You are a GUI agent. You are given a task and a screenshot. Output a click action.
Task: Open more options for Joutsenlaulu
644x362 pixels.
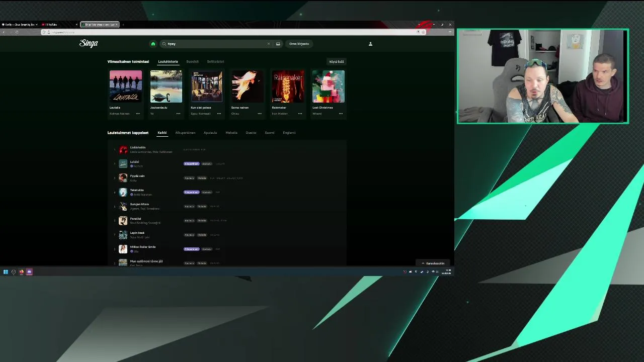pos(178,114)
